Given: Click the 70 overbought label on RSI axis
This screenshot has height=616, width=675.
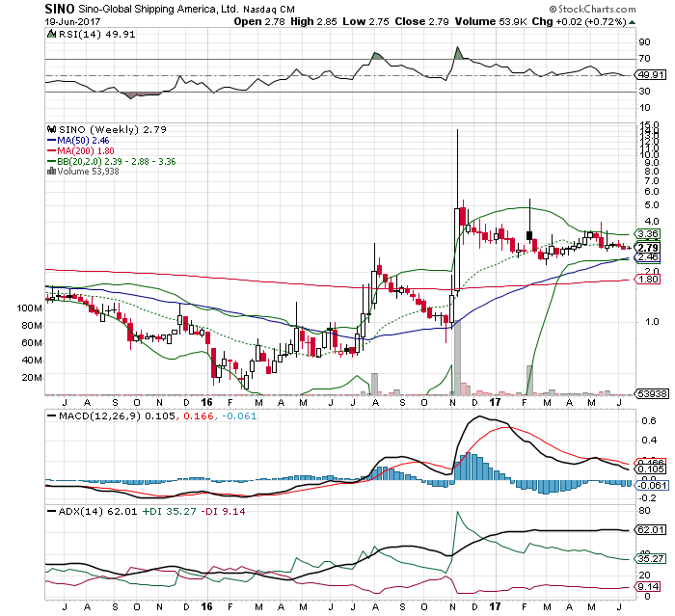Looking at the screenshot, I should click(x=644, y=59).
